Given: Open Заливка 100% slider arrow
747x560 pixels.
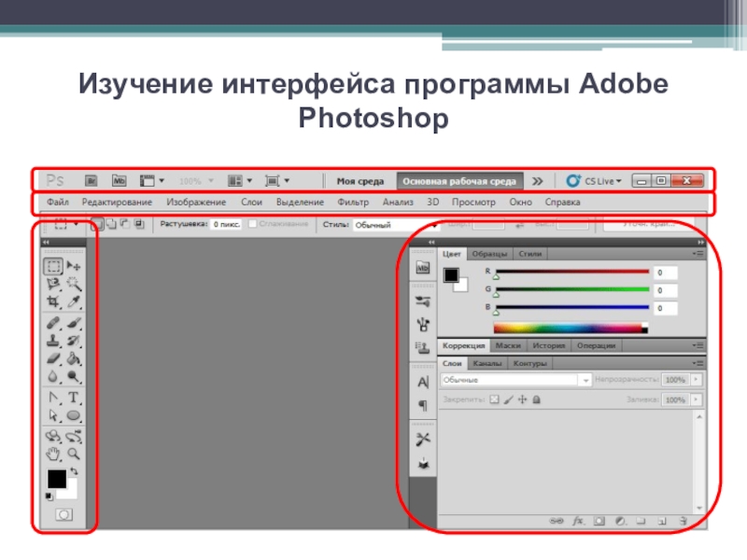Looking at the screenshot, I should [697, 399].
